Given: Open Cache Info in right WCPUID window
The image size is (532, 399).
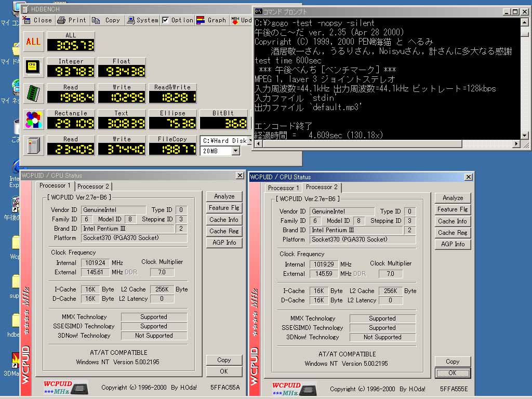Looking at the screenshot, I should coord(453,221).
